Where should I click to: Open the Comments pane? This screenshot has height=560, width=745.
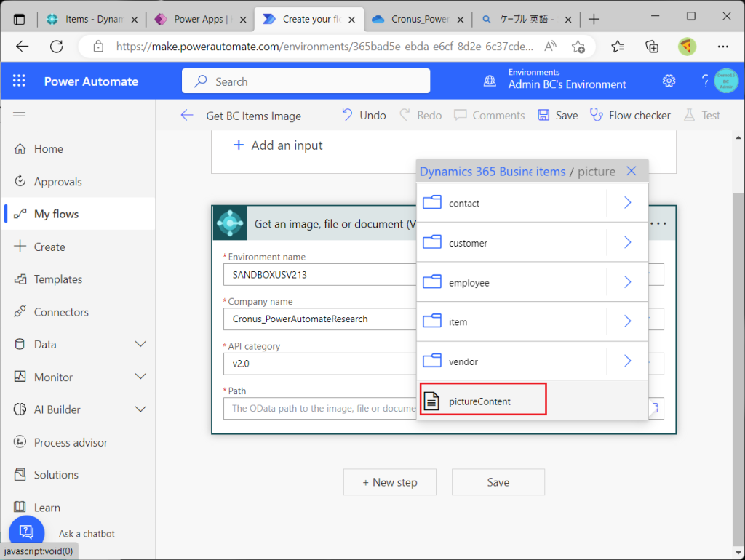(x=490, y=116)
